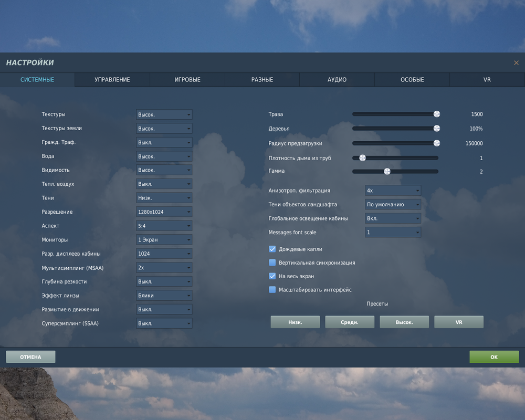Expand the Анизотроп. фильтрация dropdown
Screen dimensions: 525x420
coord(393,191)
